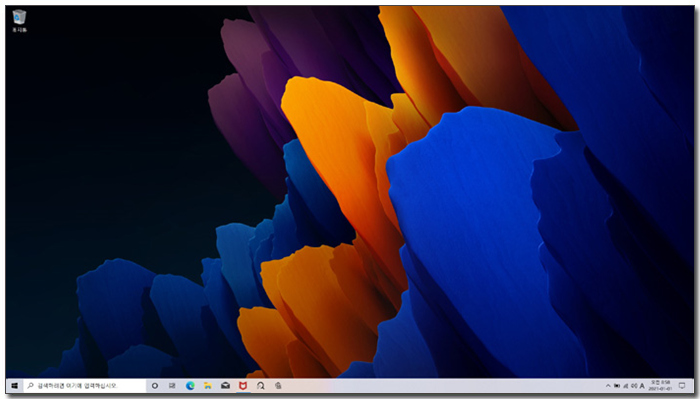The height and width of the screenshot is (399, 700).
Task: Open the headset support app icon
Action: (x=261, y=386)
